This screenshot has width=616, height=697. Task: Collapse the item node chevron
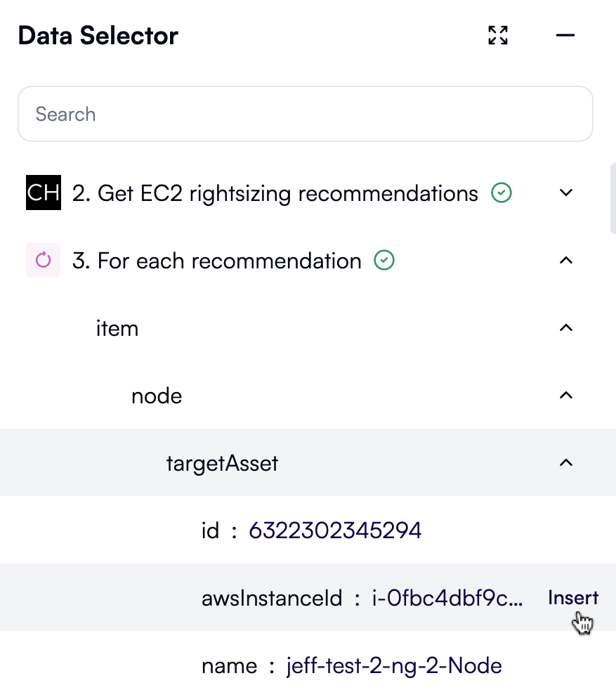coord(566,328)
